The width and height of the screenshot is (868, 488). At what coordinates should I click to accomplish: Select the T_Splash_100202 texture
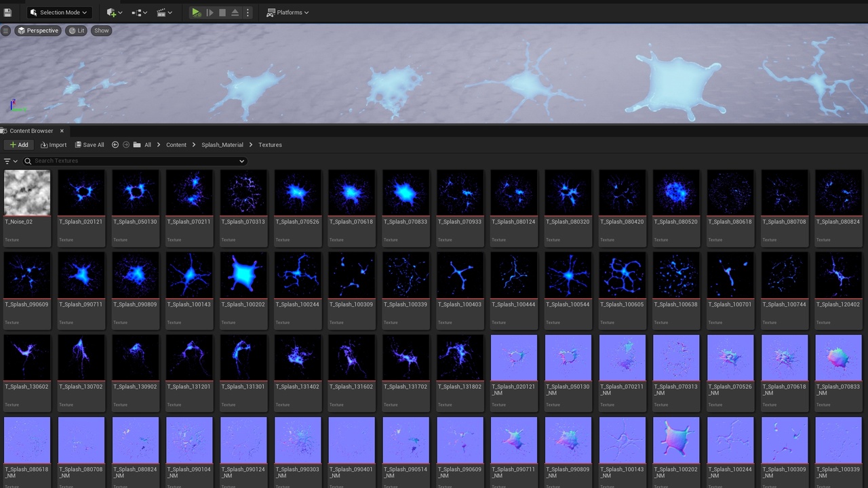click(243, 275)
